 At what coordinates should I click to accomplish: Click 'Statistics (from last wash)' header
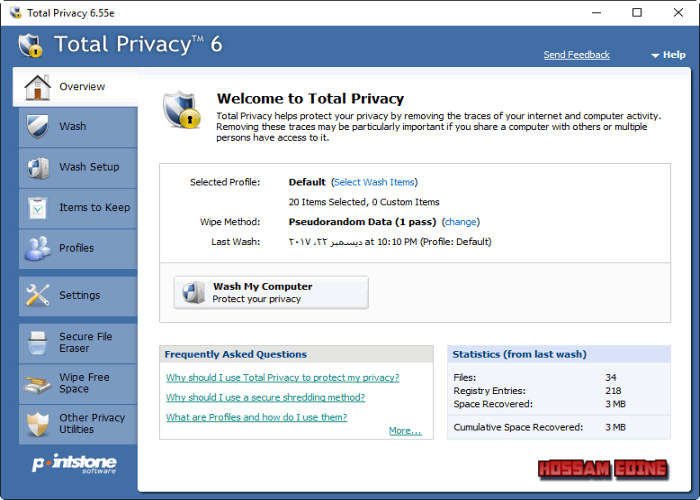point(519,354)
